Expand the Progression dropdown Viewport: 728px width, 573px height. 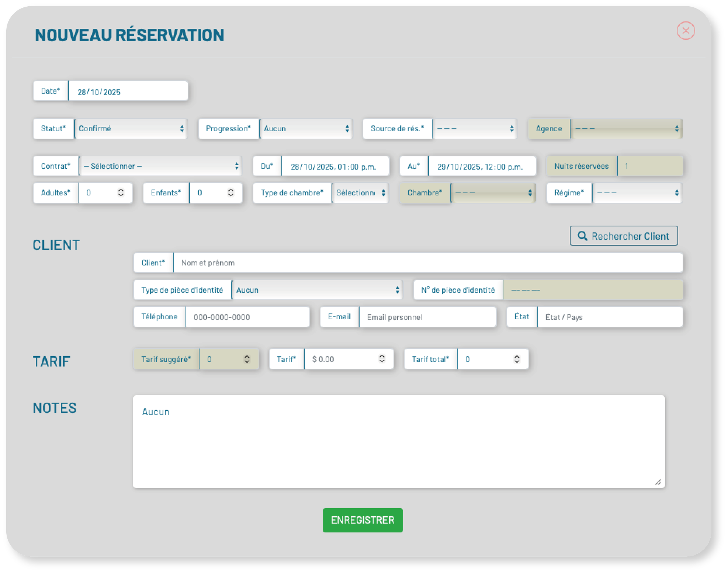coord(306,129)
